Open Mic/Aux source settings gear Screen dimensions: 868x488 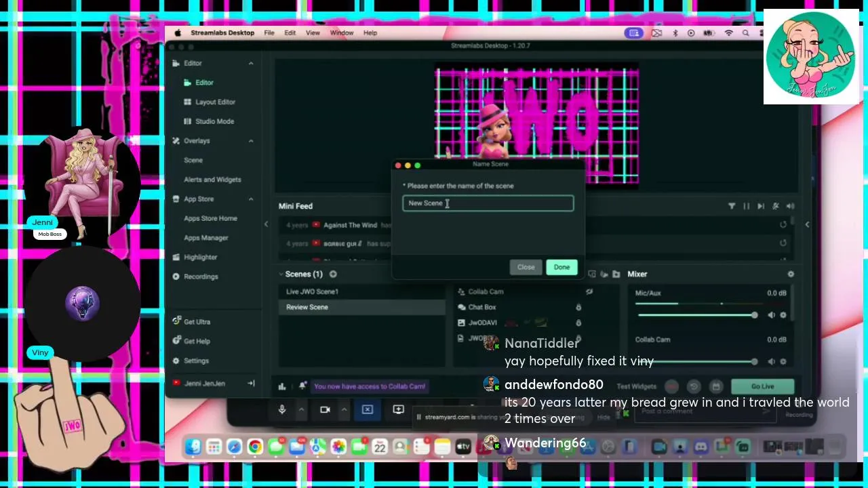coord(783,315)
